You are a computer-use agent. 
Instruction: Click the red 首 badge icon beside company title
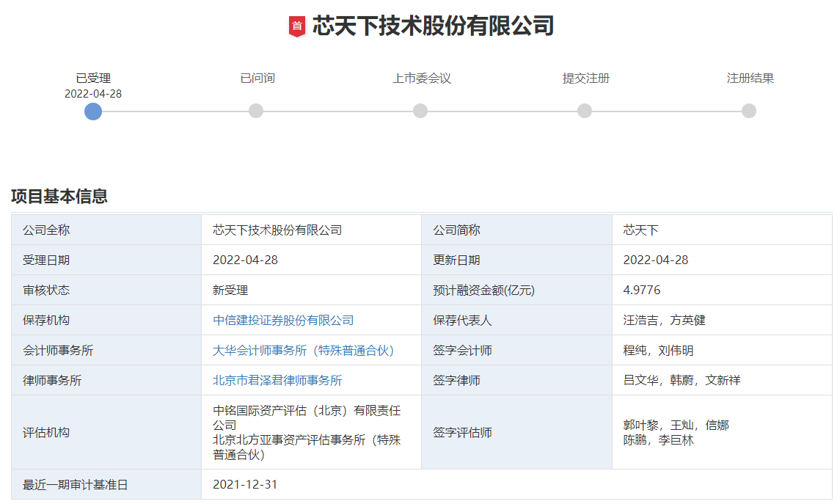point(297,26)
